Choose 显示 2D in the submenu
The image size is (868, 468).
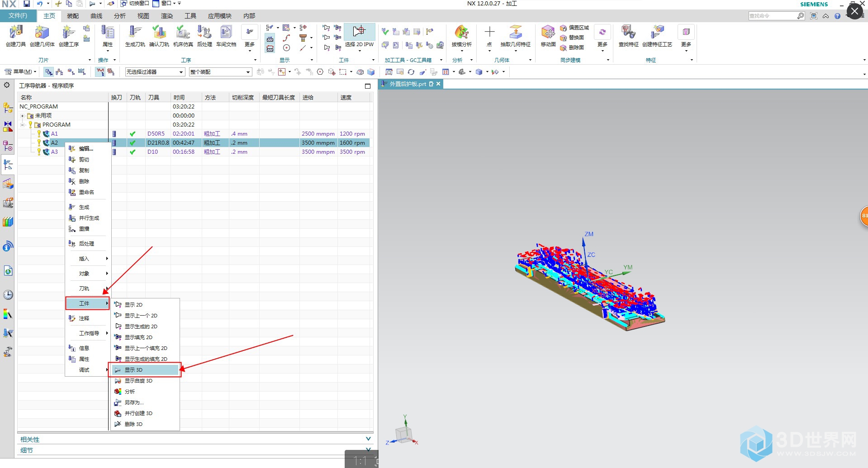145,305
